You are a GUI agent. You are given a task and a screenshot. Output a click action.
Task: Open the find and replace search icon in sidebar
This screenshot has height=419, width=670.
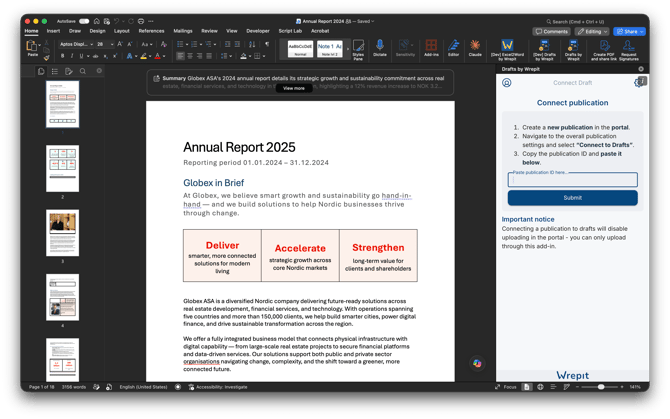pyautogui.click(x=82, y=71)
